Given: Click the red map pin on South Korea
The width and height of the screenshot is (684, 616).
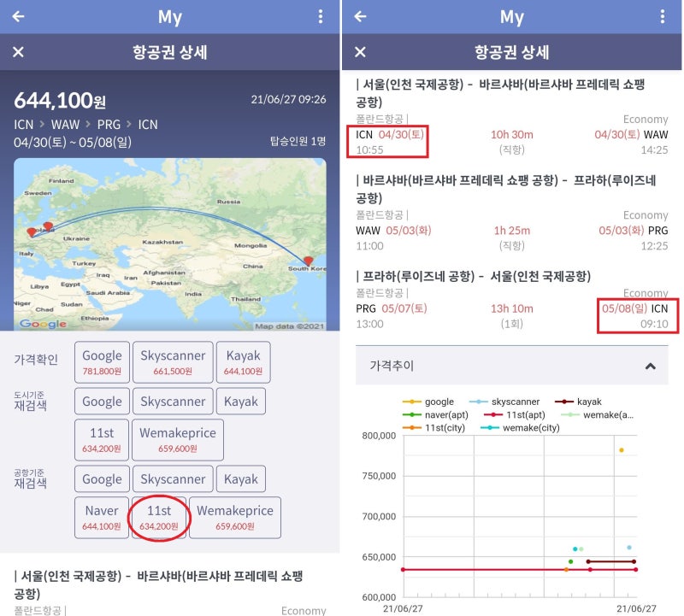Looking at the screenshot, I should pos(309,261).
